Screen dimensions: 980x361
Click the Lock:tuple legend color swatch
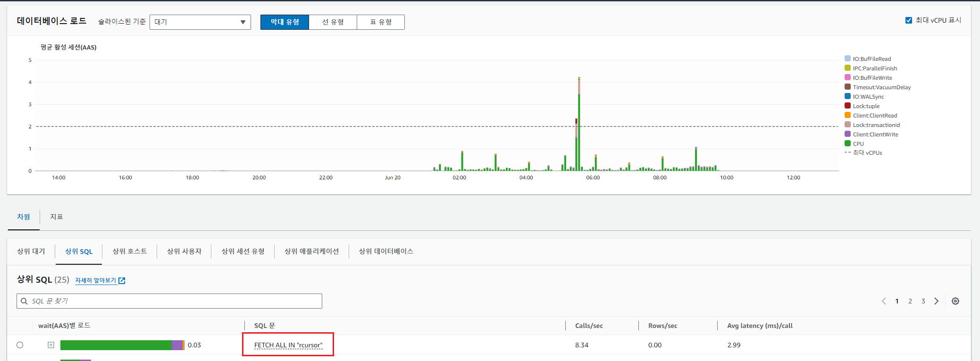[x=847, y=106]
